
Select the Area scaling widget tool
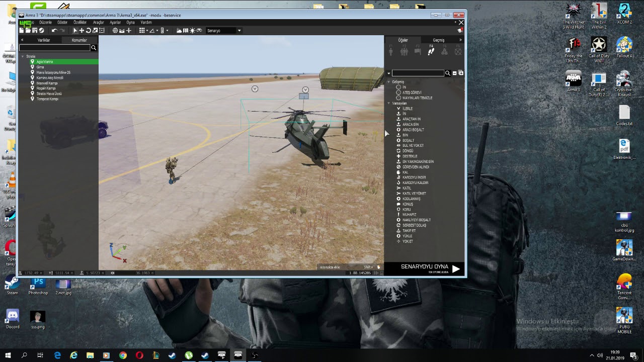pos(102,31)
